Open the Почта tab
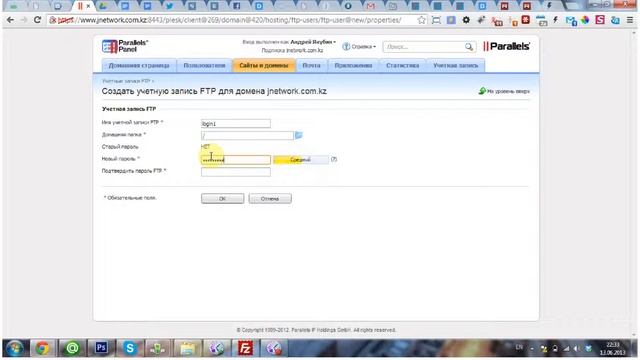The height and width of the screenshot is (360, 640). click(x=311, y=65)
